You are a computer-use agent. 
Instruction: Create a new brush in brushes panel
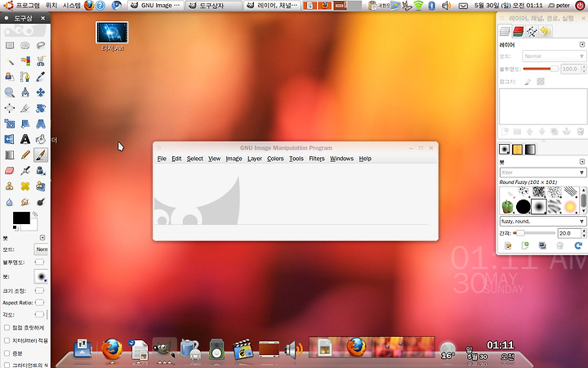point(525,245)
